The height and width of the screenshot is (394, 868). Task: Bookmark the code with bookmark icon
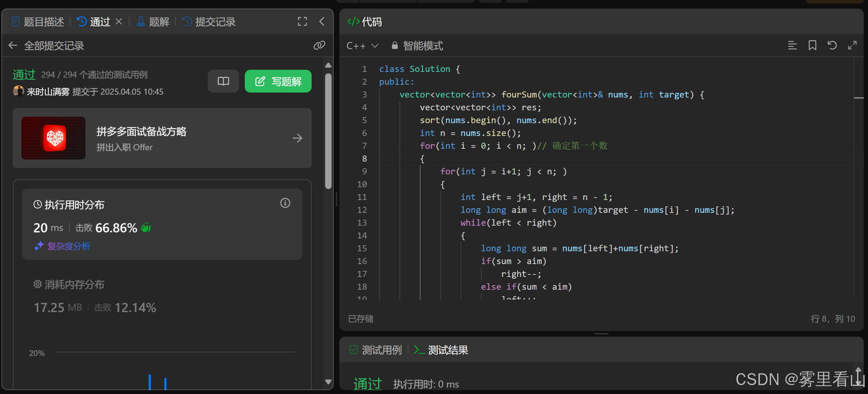[x=812, y=46]
